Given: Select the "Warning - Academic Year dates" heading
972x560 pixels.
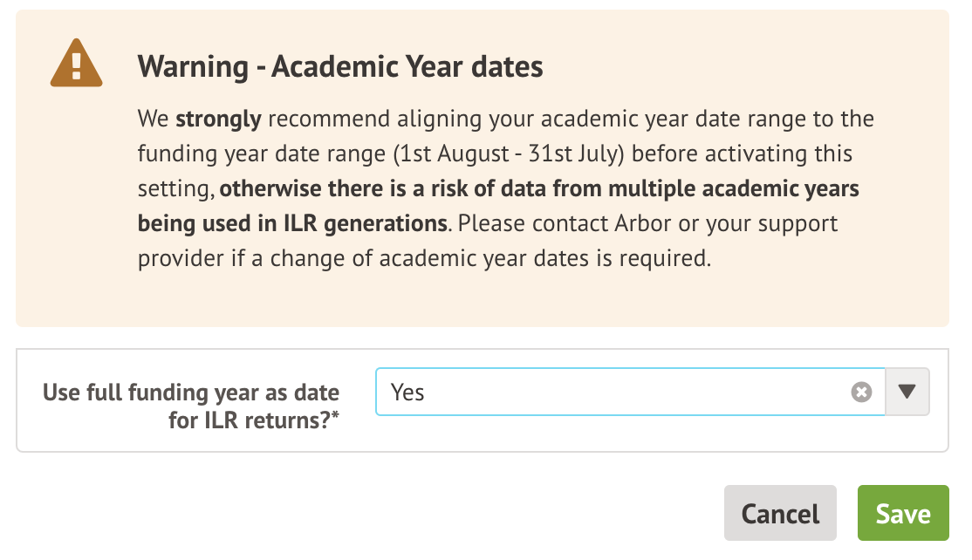Looking at the screenshot, I should pyautogui.click(x=340, y=66).
